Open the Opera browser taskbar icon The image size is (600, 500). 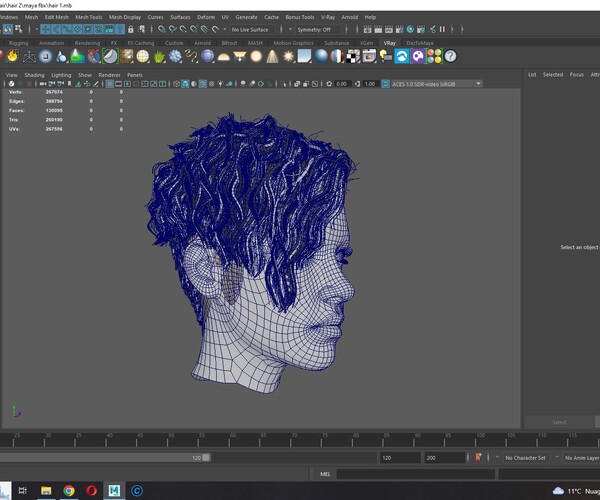click(91, 490)
